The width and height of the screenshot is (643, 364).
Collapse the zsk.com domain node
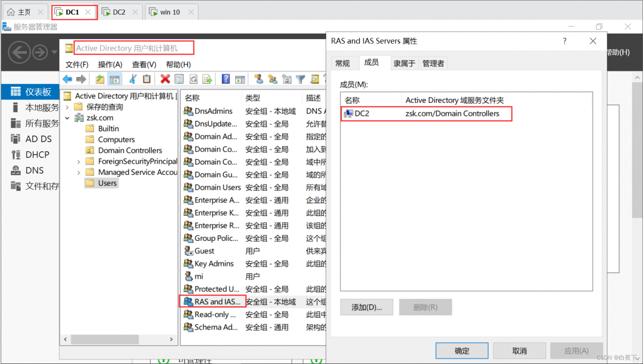[68, 118]
